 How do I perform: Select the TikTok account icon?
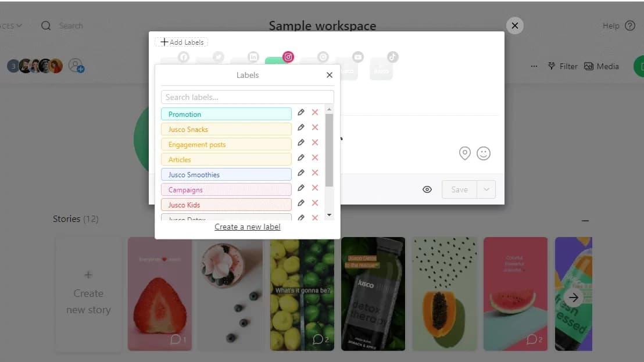(392, 57)
